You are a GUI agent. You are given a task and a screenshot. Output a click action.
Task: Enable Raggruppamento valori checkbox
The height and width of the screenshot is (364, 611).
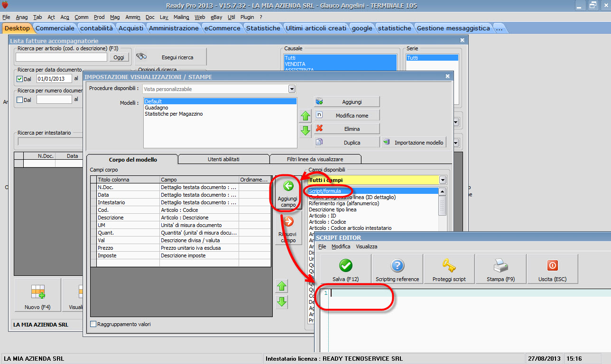(x=93, y=324)
